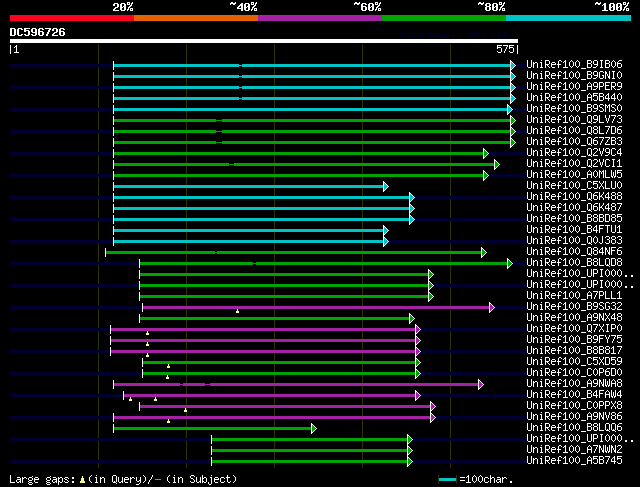Click the red 20% legend color segment
The height and width of the screenshot is (487, 640).
tap(72, 18)
